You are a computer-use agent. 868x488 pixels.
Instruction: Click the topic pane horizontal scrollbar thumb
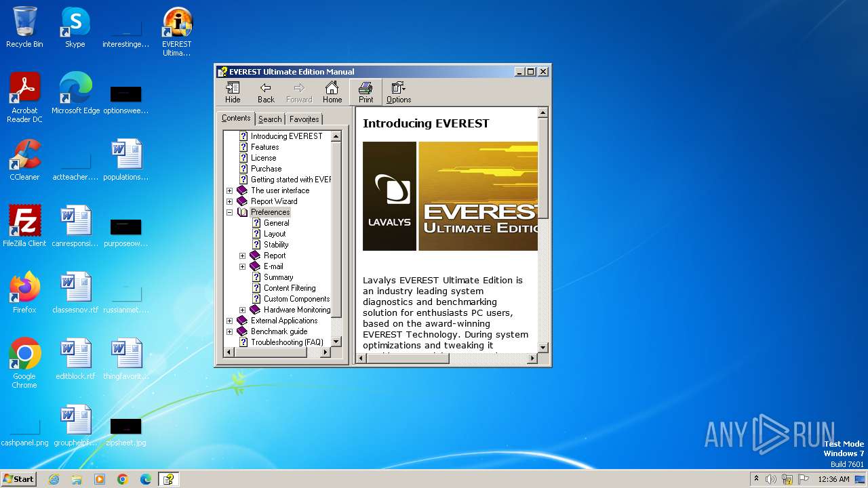click(408, 359)
